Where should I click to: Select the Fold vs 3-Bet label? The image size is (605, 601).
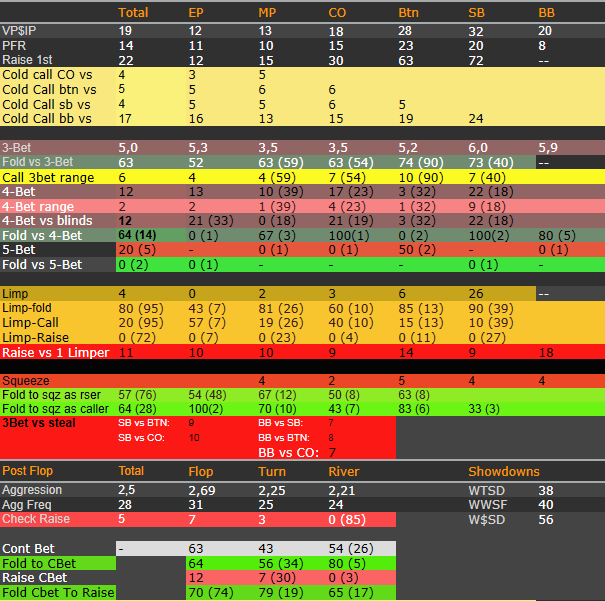(37, 162)
